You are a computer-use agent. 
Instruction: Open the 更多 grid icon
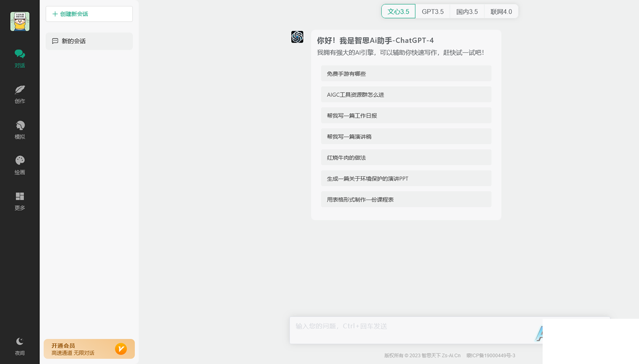tap(20, 196)
